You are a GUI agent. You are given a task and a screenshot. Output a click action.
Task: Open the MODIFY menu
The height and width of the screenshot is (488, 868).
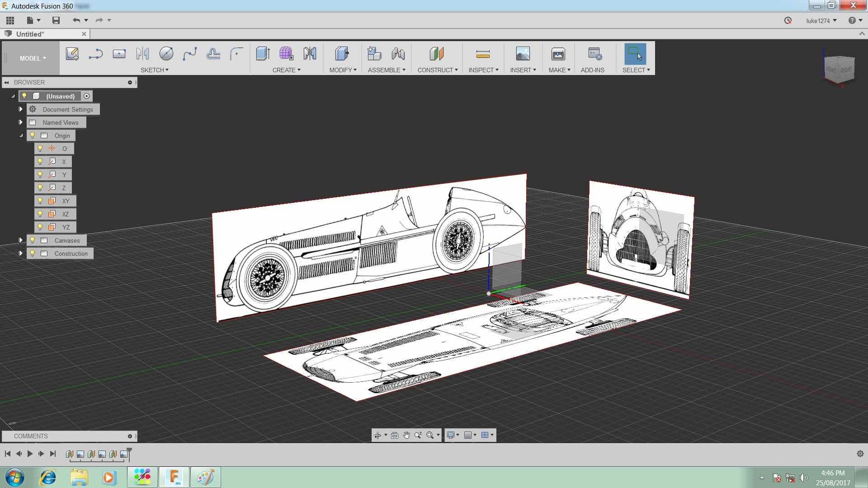click(x=343, y=70)
